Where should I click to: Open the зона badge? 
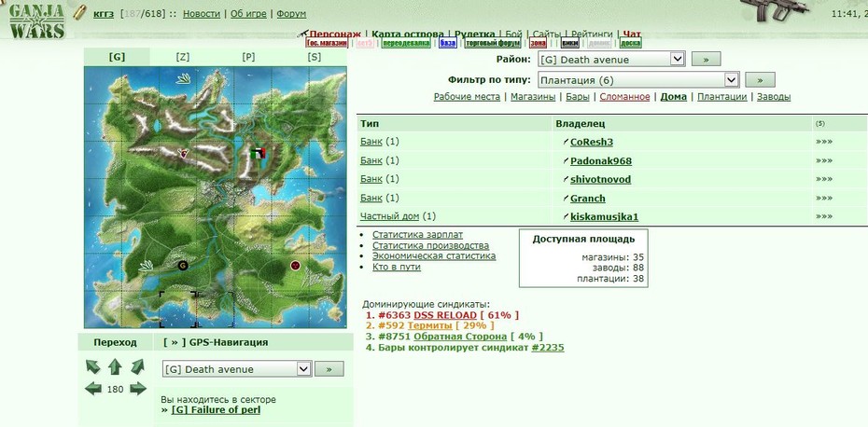pyautogui.click(x=538, y=43)
